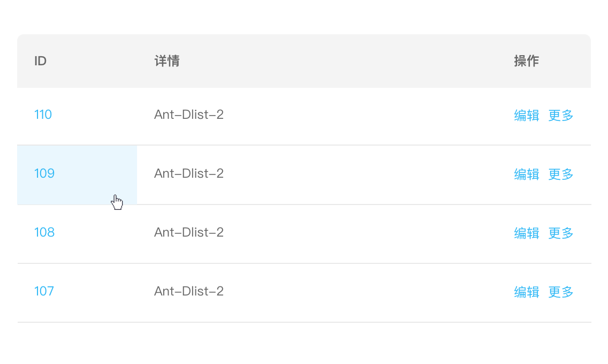Click the ID column header
Viewport: 608px width, 364px height.
coord(40,61)
